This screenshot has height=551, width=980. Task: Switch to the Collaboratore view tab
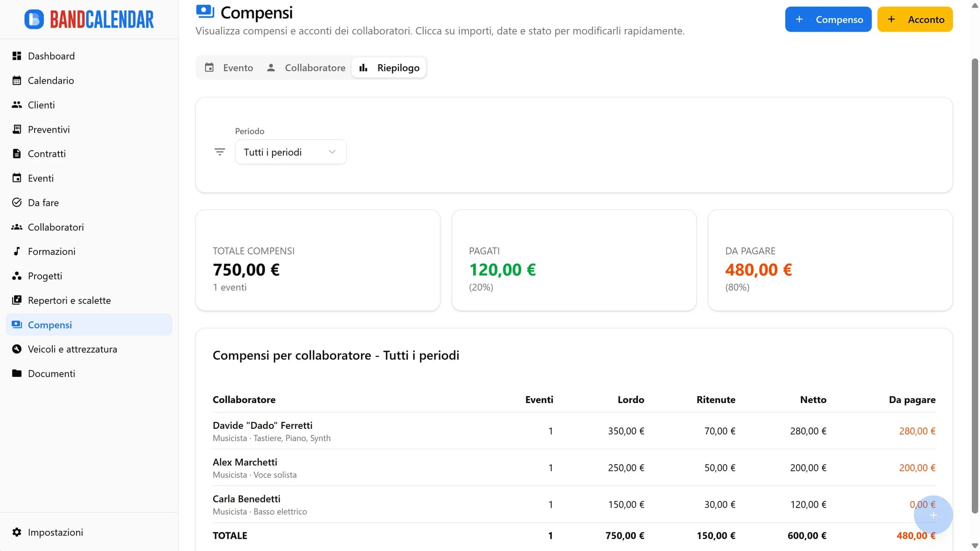tap(307, 67)
